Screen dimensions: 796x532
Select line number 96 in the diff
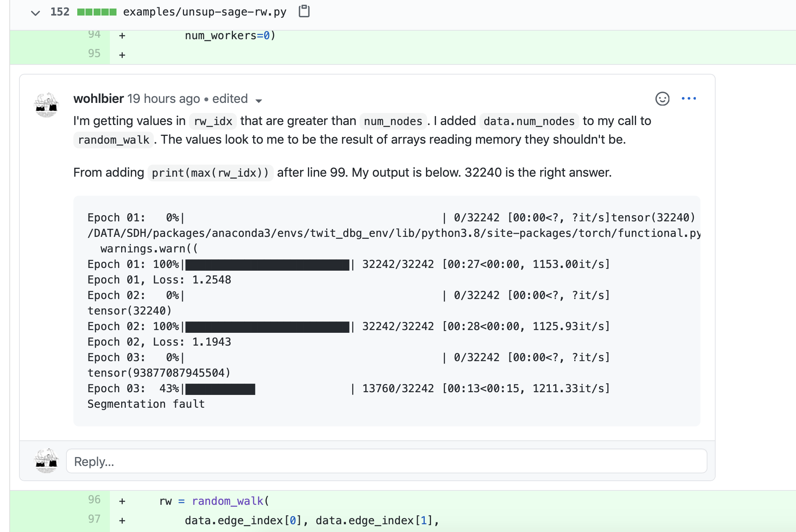[x=94, y=500]
